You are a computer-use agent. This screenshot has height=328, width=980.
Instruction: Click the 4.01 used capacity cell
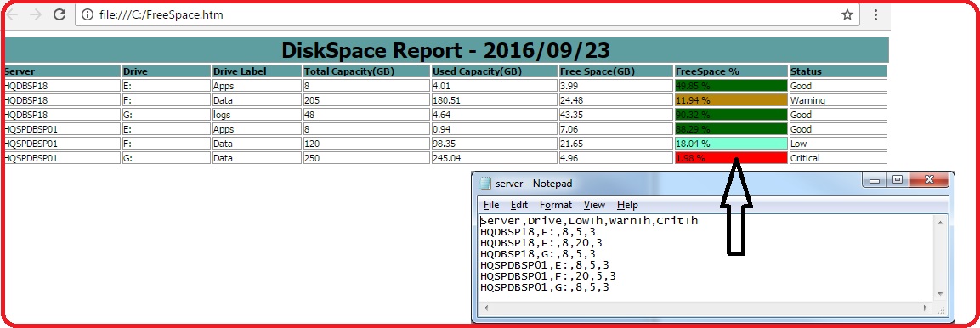point(495,86)
